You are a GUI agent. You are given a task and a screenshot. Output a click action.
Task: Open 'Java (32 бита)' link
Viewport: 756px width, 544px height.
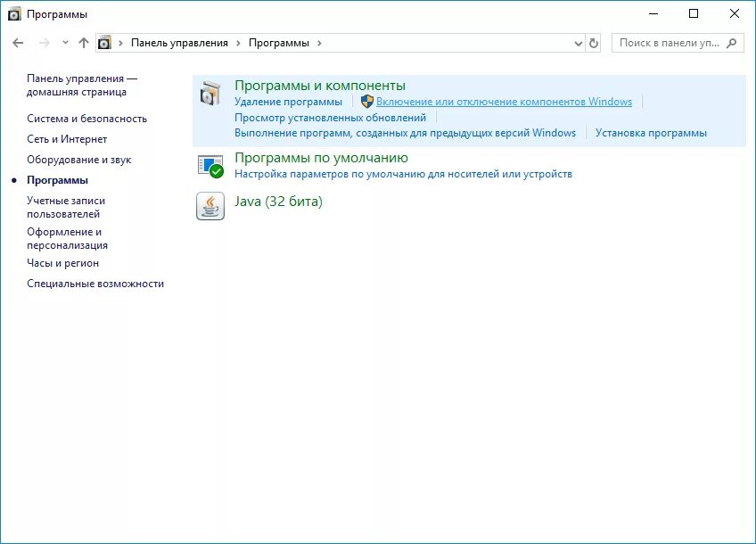278,202
